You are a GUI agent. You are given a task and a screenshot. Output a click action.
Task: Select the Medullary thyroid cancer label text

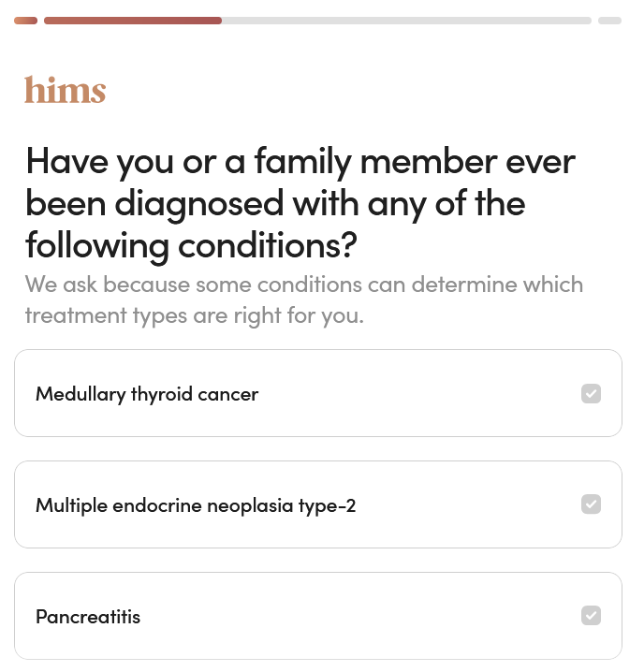click(x=147, y=394)
